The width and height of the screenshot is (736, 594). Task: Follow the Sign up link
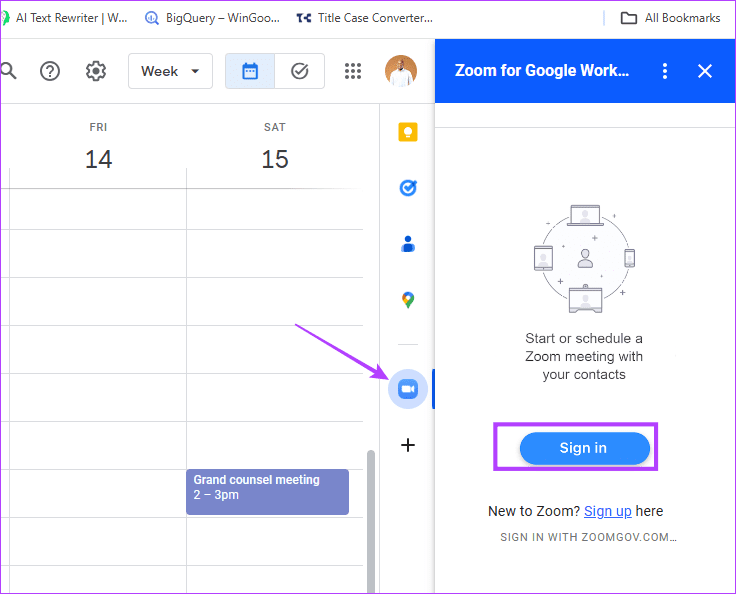point(607,511)
